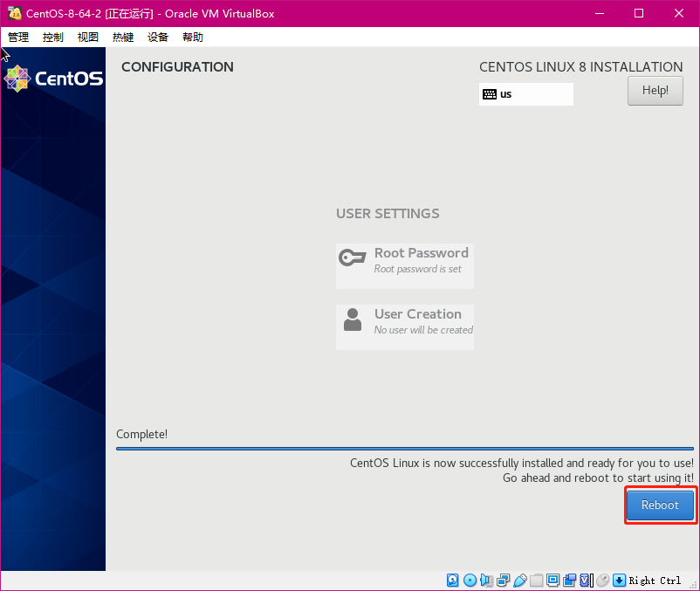The image size is (700, 591).
Task: Click the keyboard capture arrow icon
Action: 619,581
